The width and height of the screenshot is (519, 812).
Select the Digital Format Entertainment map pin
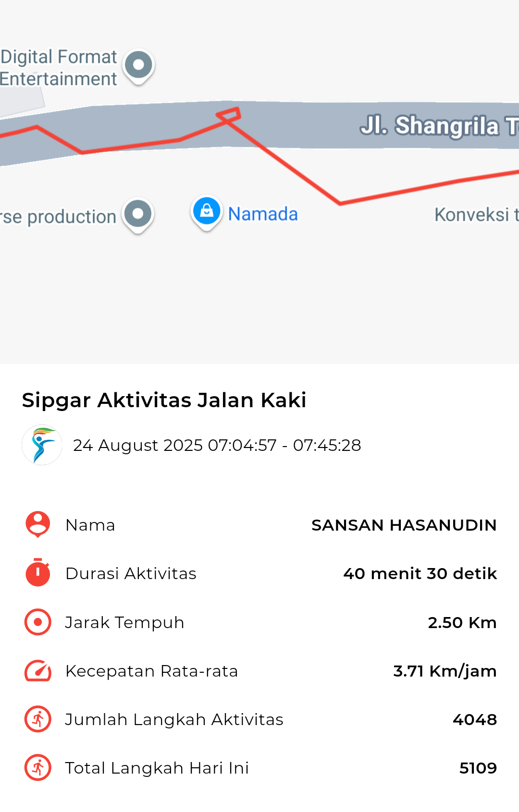138,66
